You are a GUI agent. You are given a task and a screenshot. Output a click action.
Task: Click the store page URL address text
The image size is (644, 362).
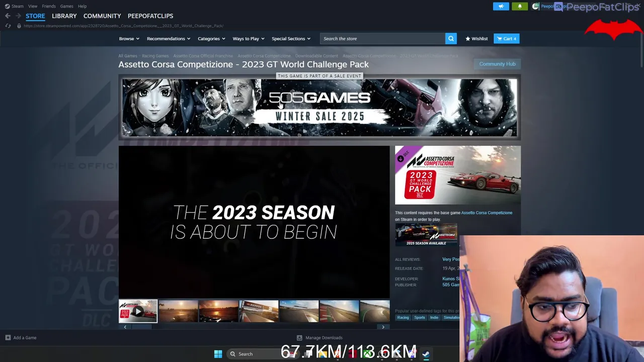123,26
